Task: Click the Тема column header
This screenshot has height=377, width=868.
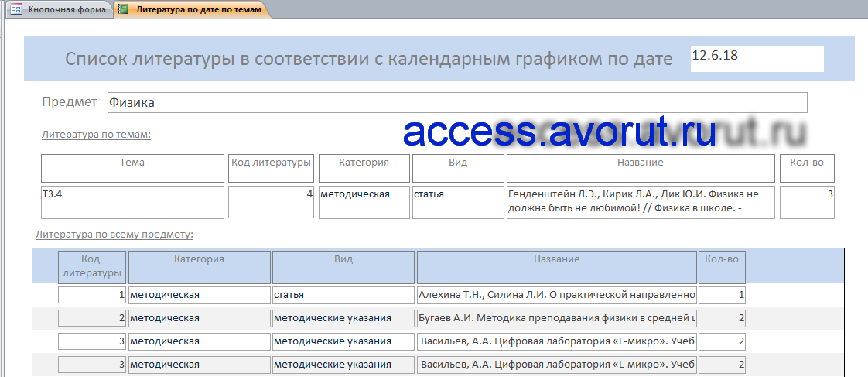Action: tap(132, 168)
